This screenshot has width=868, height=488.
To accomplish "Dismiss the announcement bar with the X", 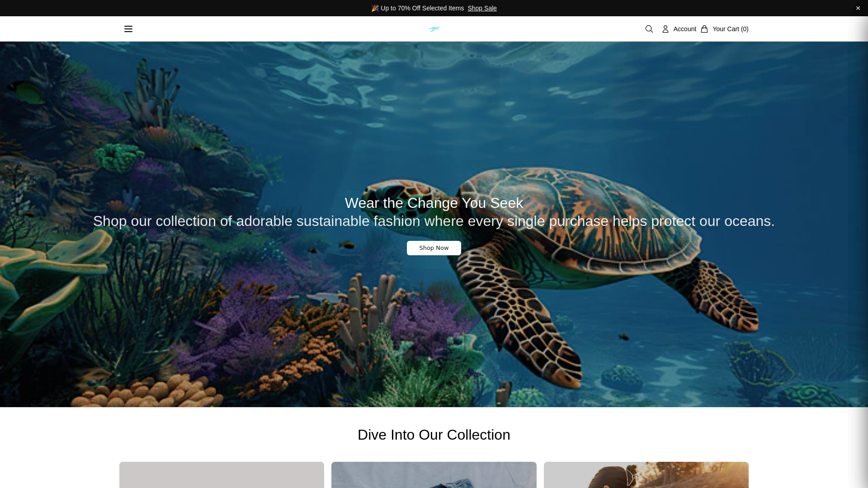I will pyautogui.click(x=858, y=8).
